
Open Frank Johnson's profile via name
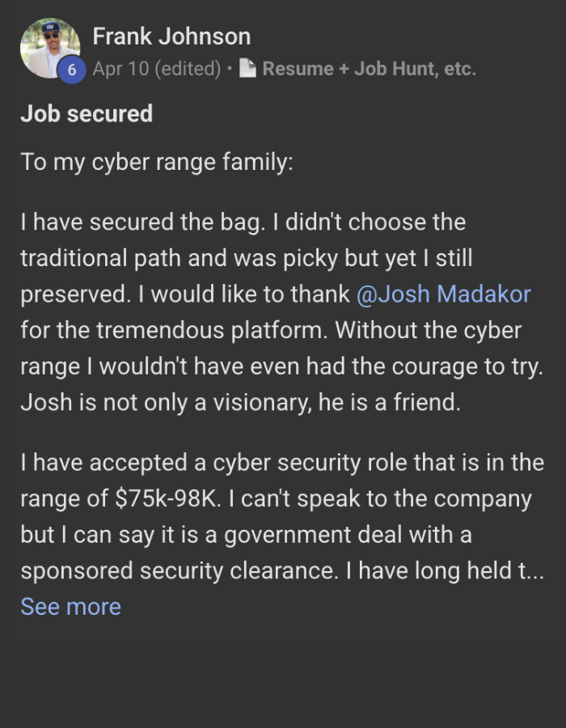171,36
